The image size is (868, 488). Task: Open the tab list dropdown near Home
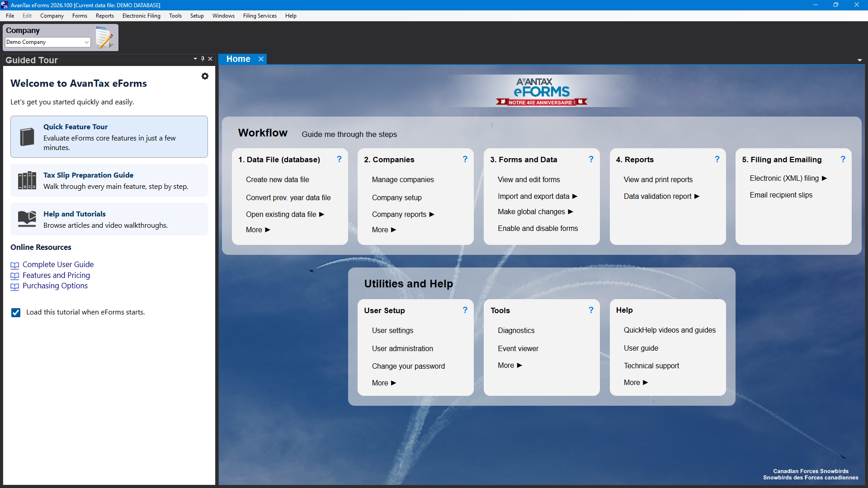(x=859, y=60)
